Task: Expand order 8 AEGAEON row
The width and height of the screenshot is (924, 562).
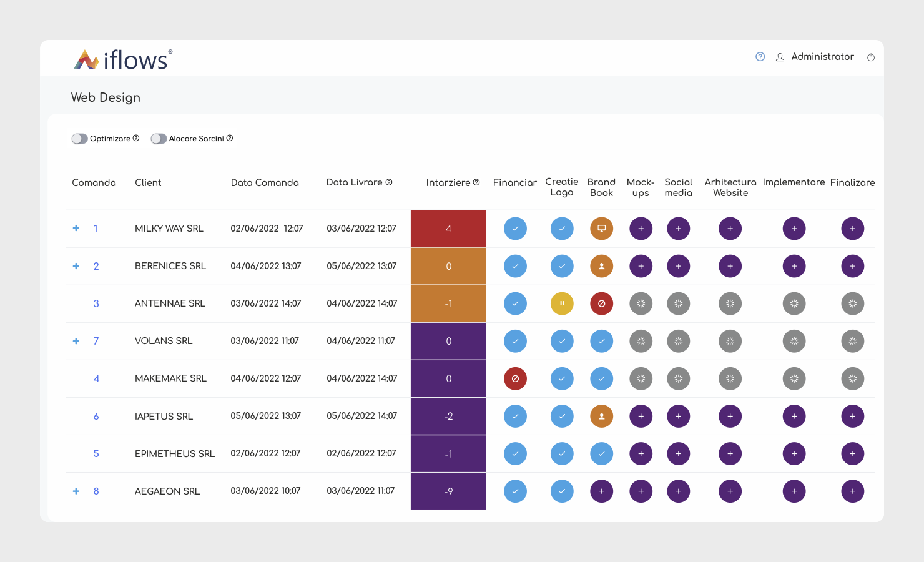Action: (76, 491)
